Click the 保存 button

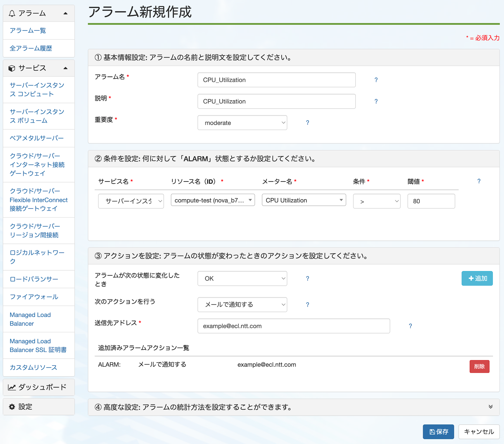[x=438, y=432]
